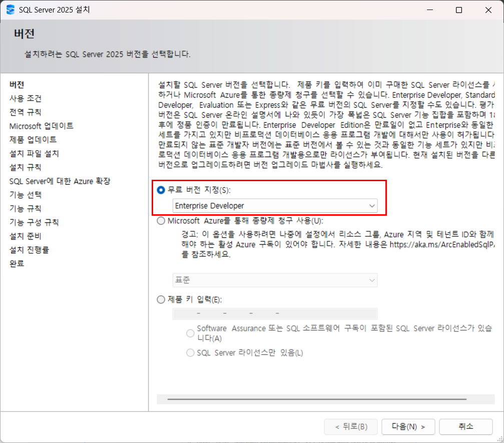Select the Microsoft 업데이트 step in sidebar
This screenshot has height=443, width=504.
coord(42,126)
